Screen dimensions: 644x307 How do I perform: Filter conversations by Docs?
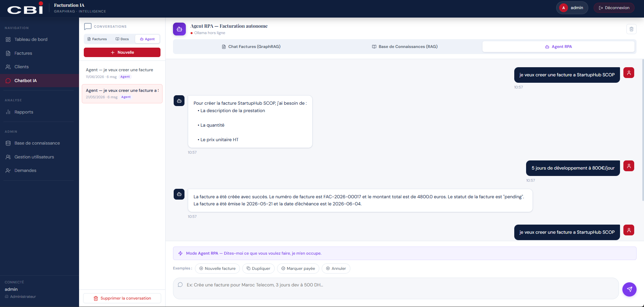pyautogui.click(x=122, y=39)
